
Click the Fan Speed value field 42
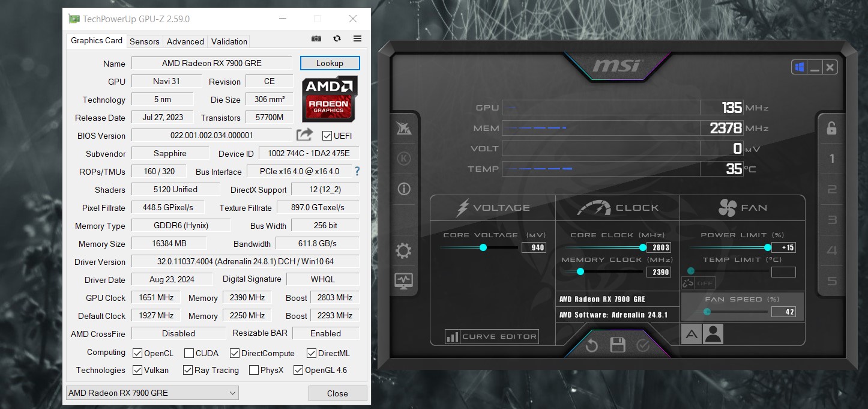click(x=783, y=312)
